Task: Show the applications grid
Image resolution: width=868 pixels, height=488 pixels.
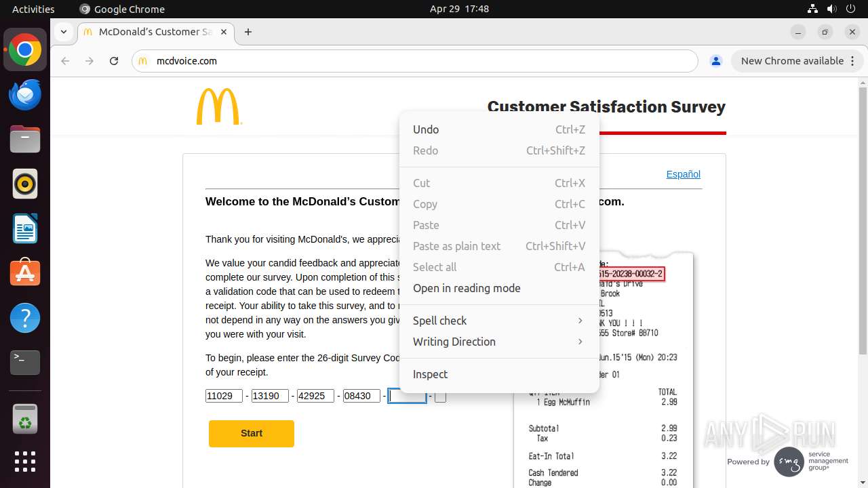Action: click(x=25, y=462)
